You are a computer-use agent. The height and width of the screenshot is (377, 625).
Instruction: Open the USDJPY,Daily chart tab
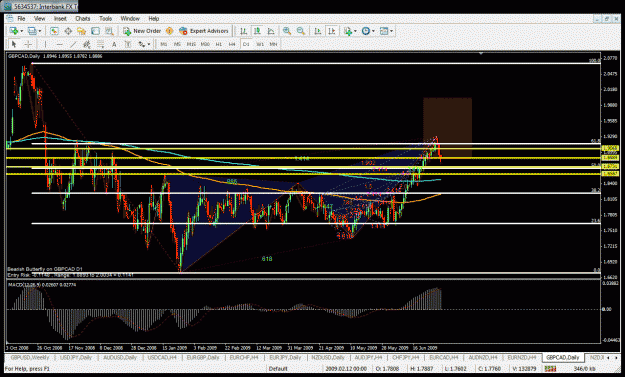pos(76,357)
